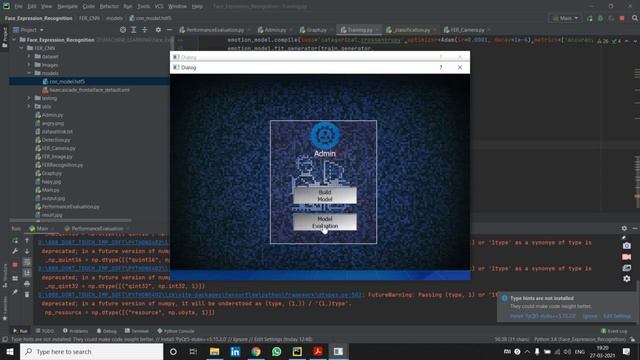Click the red Stop icon in Run panel
The height and width of the screenshot is (360, 640).
click(15, 265)
